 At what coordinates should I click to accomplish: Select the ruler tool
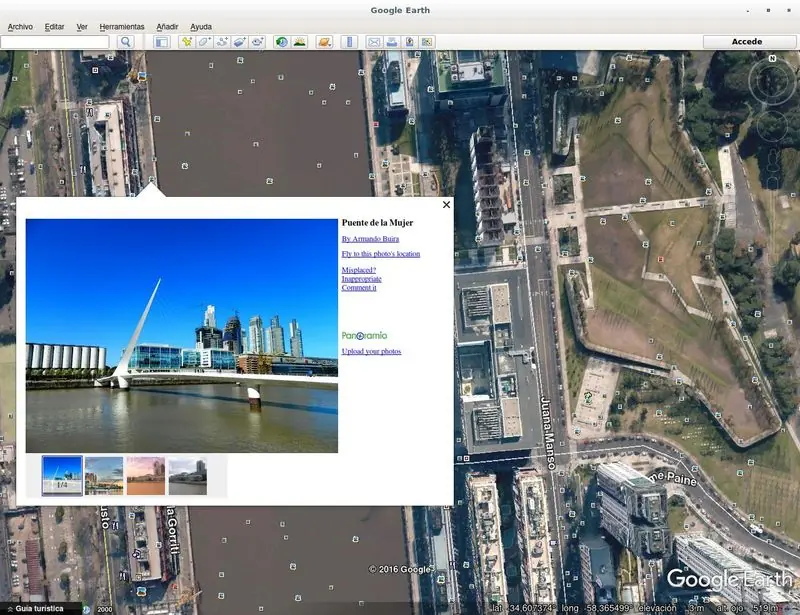(349, 42)
